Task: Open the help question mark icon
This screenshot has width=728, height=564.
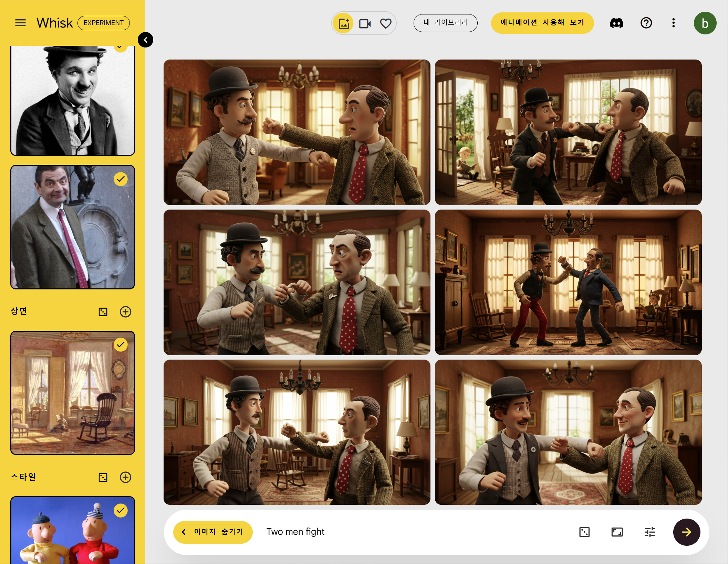Action: (646, 23)
